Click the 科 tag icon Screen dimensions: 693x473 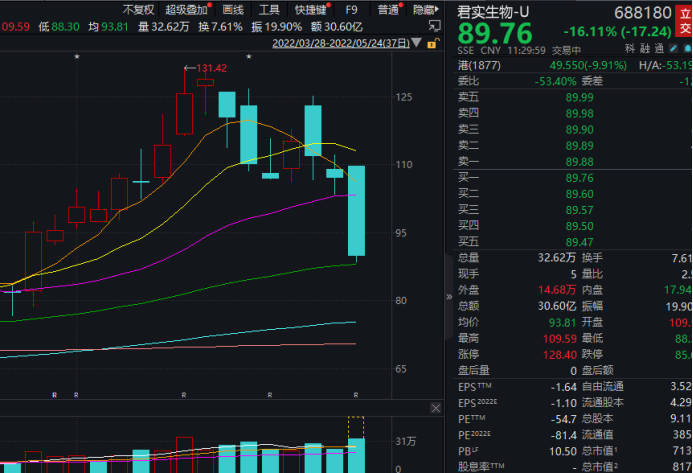click(628, 48)
